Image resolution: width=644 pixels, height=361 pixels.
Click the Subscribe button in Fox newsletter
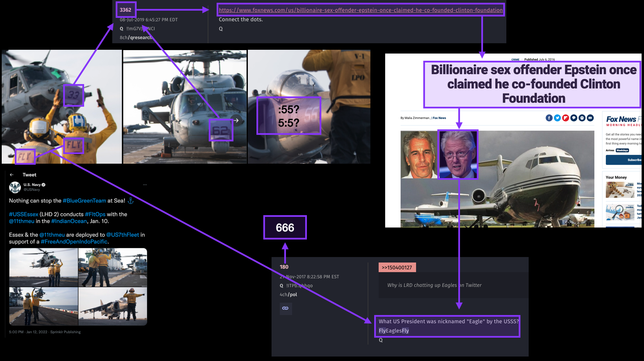624,160
